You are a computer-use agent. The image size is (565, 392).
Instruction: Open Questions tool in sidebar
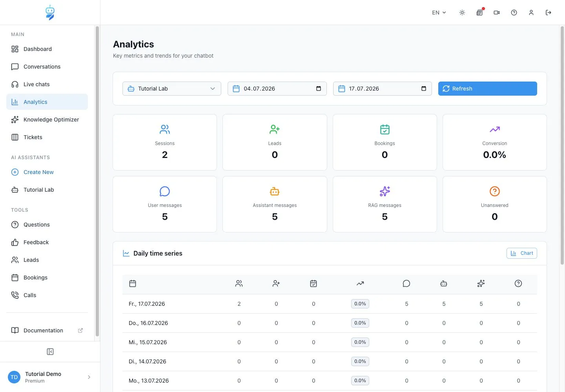[x=47, y=225]
